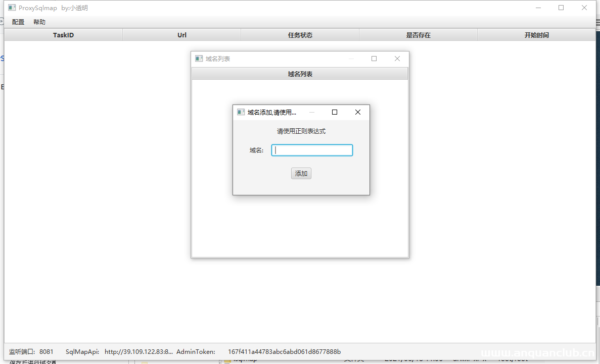The image size is (600, 364).
Task: Maximize the ProxySqlmap main window
Action: click(561, 8)
